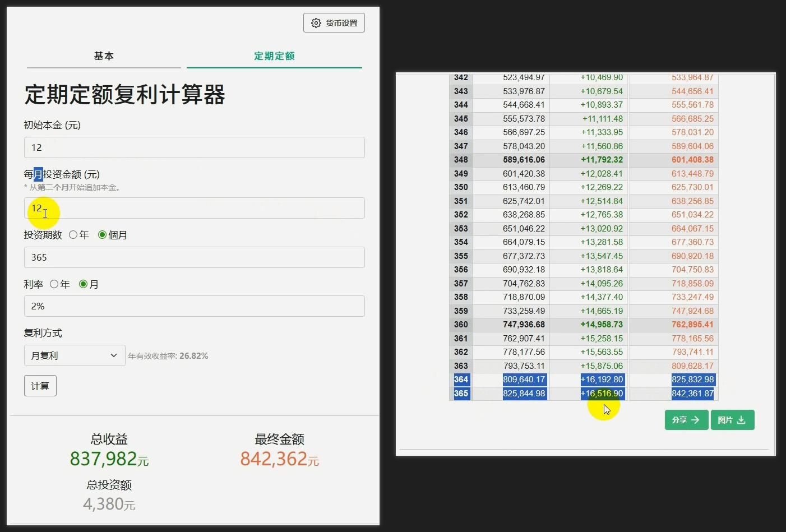Image resolution: width=786 pixels, height=532 pixels.
Task: Click the 总收益 value 837,982元
Action: point(109,459)
